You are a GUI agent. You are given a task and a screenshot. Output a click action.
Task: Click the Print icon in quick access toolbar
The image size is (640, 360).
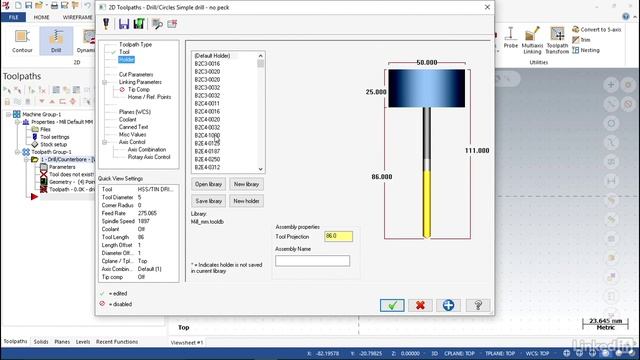54,5
